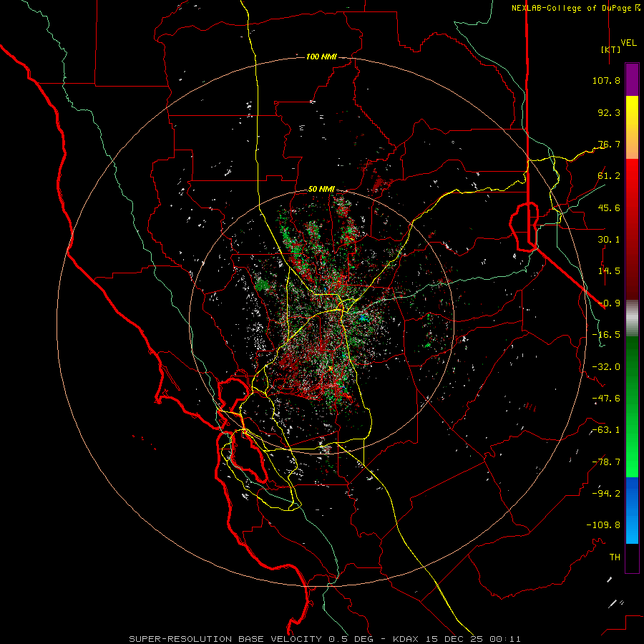Click the 45.6 velocity scale value

point(609,208)
